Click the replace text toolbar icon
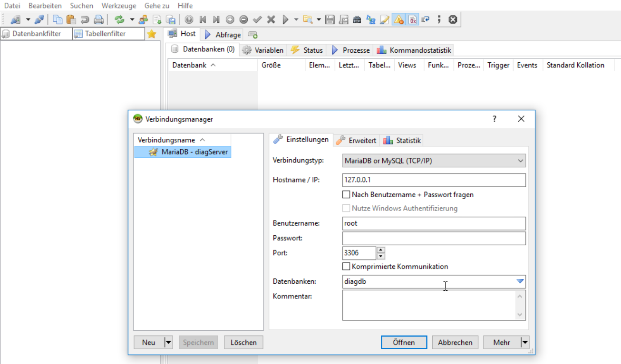The width and height of the screenshot is (621, 364). click(371, 19)
